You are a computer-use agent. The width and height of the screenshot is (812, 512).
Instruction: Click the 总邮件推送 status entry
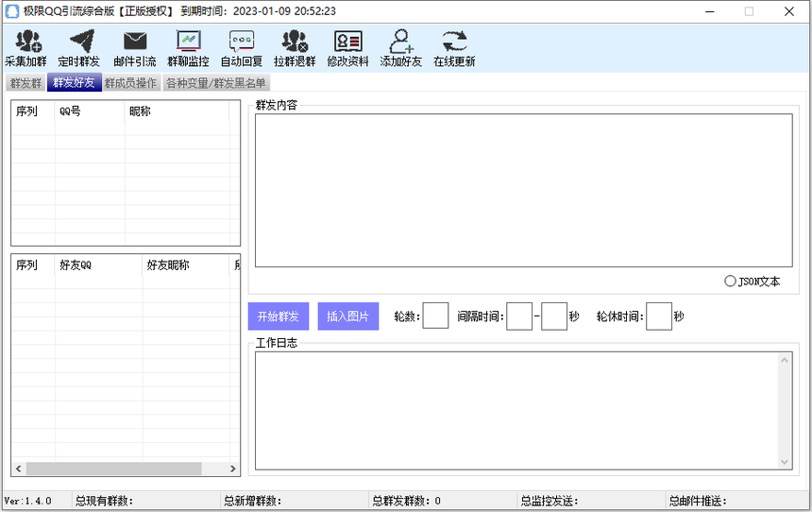point(698,501)
